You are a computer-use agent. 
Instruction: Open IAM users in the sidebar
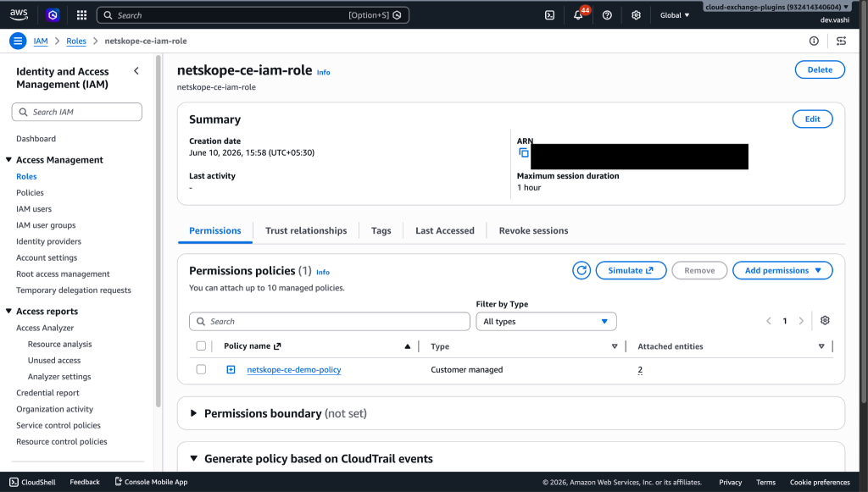34,209
